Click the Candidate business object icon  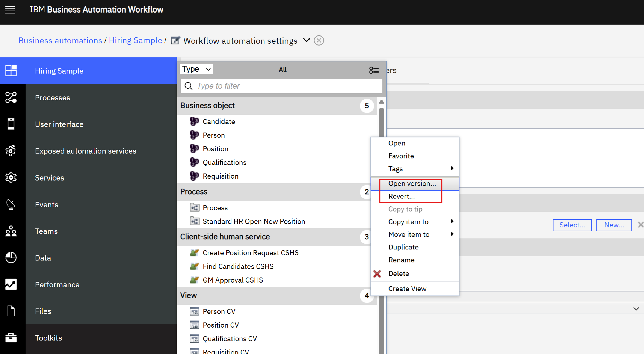coord(194,122)
